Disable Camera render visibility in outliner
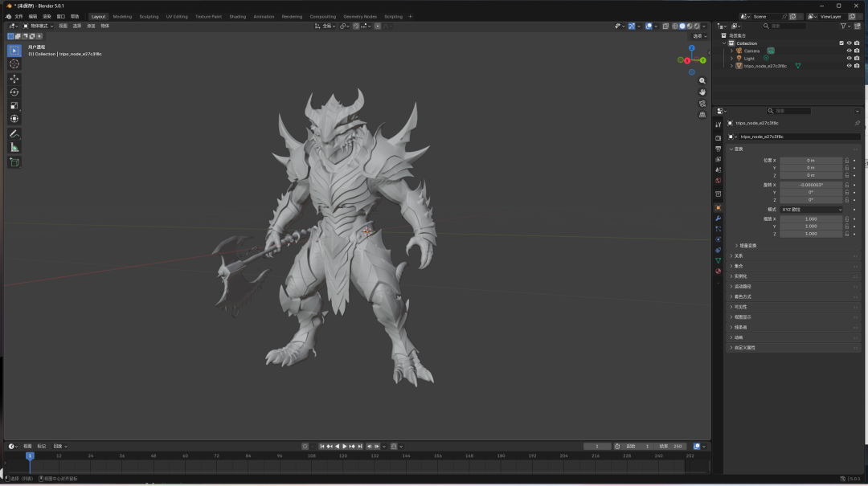 (858, 50)
